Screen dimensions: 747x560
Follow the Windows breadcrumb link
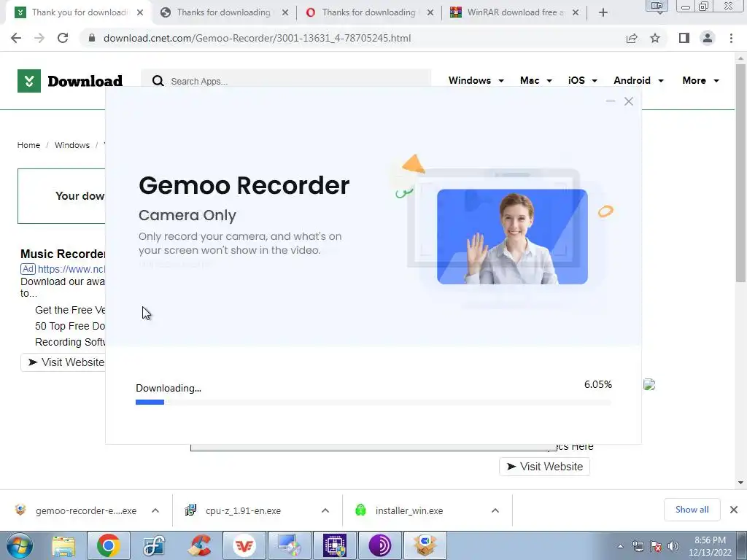(x=72, y=145)
